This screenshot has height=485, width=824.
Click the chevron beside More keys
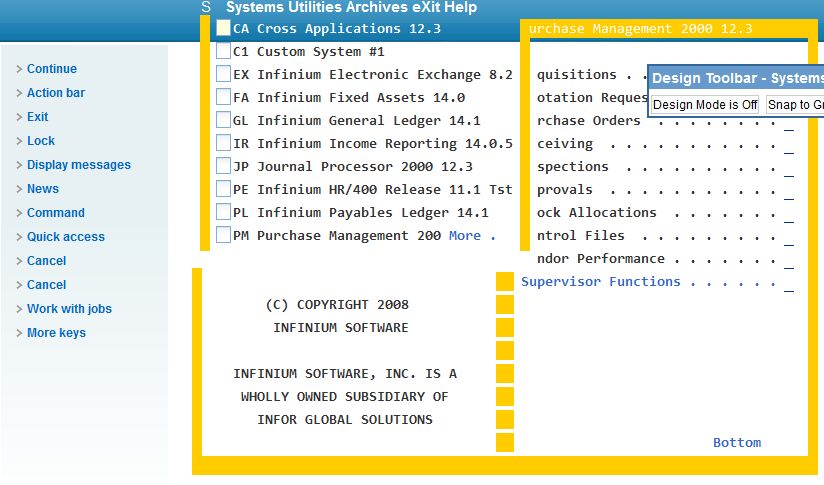coord(19,333)
